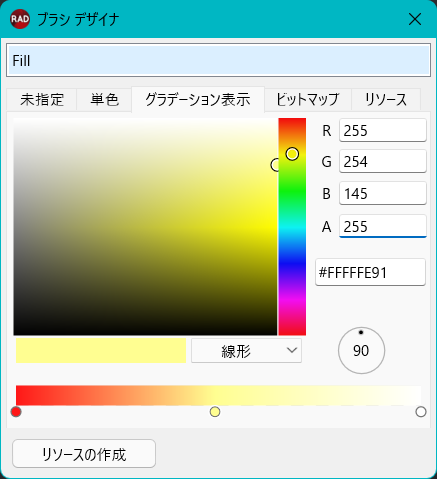Open the リソース tab
Screen dimensions: 437x479
point(386,99)
